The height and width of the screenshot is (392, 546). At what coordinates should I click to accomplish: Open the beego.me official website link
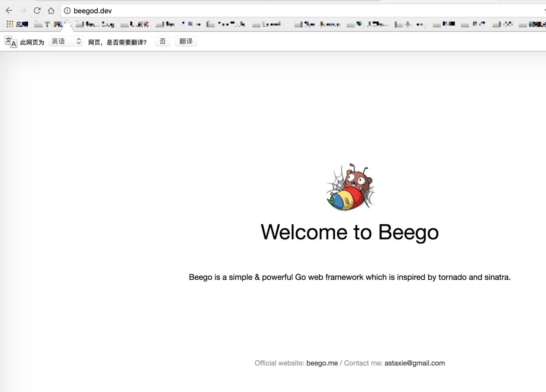pos(322,363)
